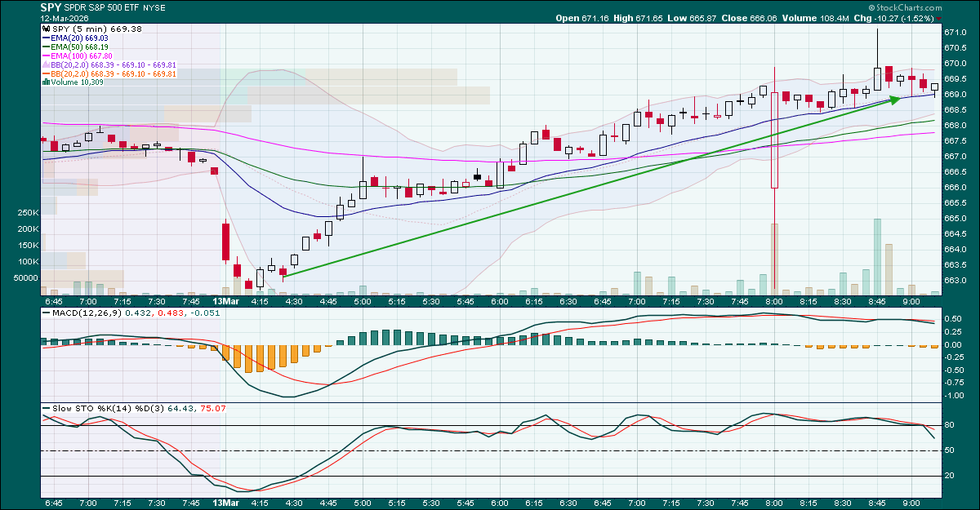Click the 20 level label on Slow STO axis
This screenshot has width=980, height=510.
[x=950, y=476]
